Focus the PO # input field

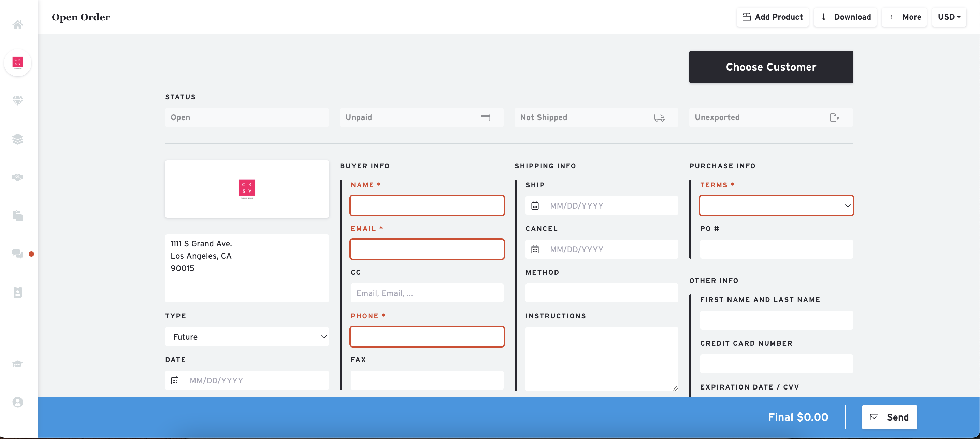[776, 250]
